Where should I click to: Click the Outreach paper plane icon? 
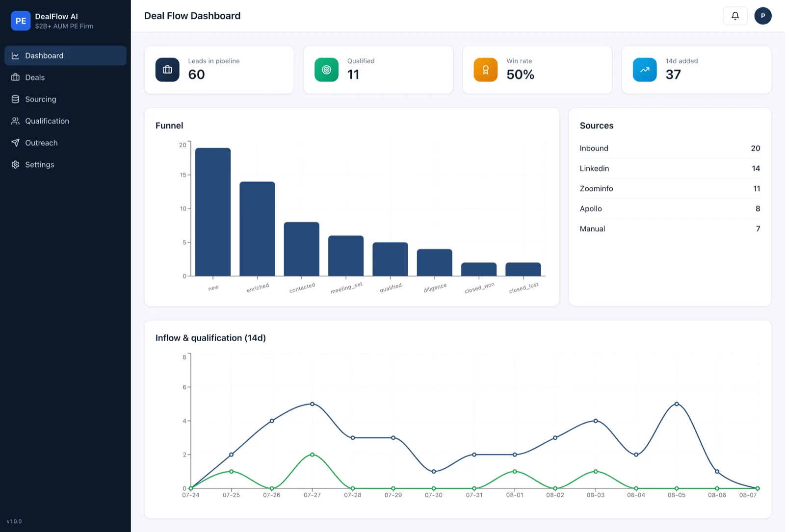[x=15, y=143]
